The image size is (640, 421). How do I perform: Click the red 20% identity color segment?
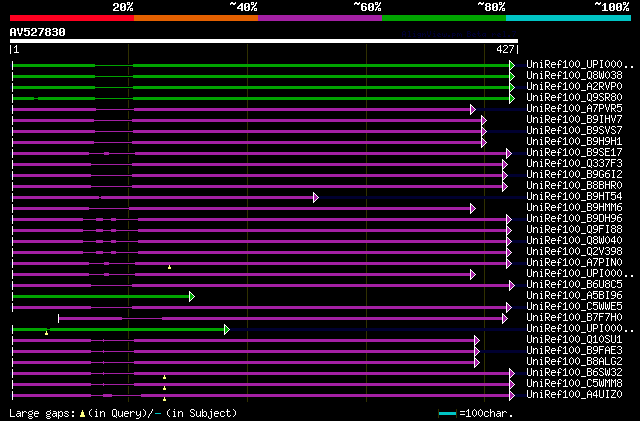click(x=72, y=18)
